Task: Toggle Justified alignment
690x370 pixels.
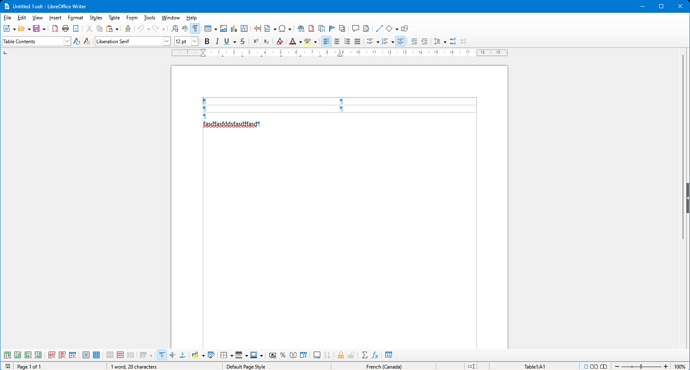Action: 357,41
